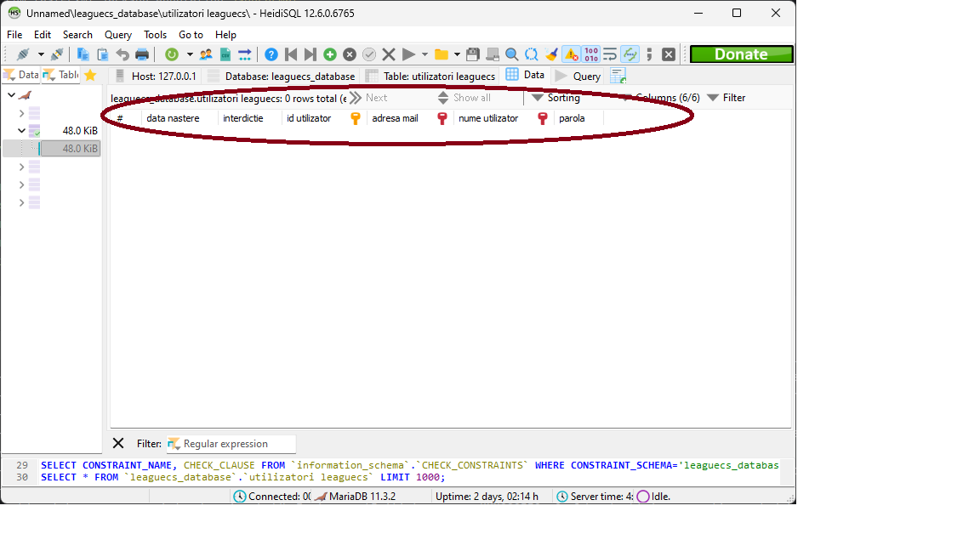Open the User manager icon
Screen dimensions: 980x551
pos(206,54)
